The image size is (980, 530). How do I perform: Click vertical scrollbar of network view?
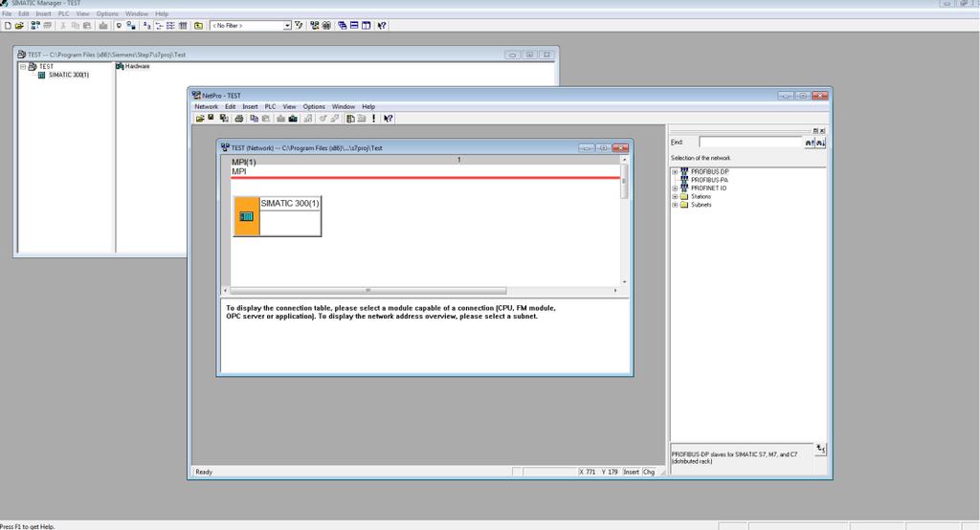[x=624, y=181]
